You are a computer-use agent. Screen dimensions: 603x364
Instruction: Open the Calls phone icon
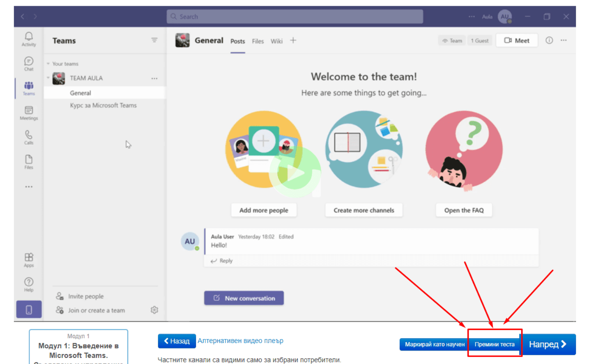click(29, 137)
